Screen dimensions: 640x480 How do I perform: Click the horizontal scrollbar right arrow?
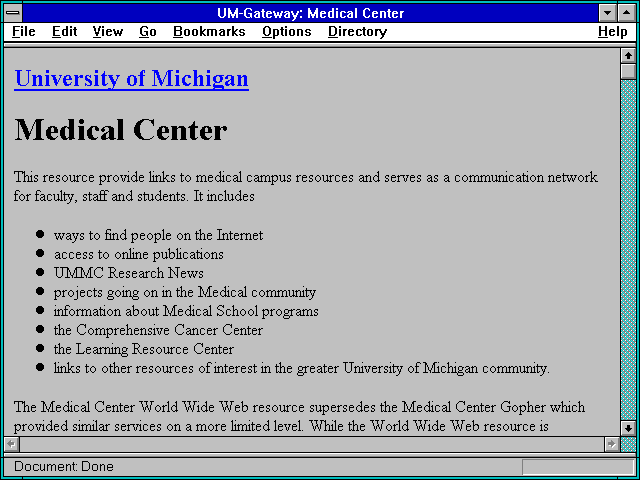(x=612, y=444)
